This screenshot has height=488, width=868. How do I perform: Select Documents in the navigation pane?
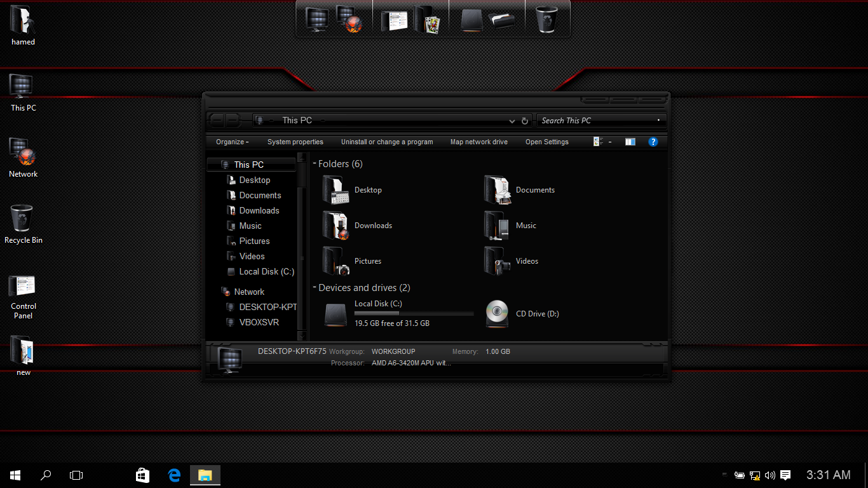tap(260, 195)
